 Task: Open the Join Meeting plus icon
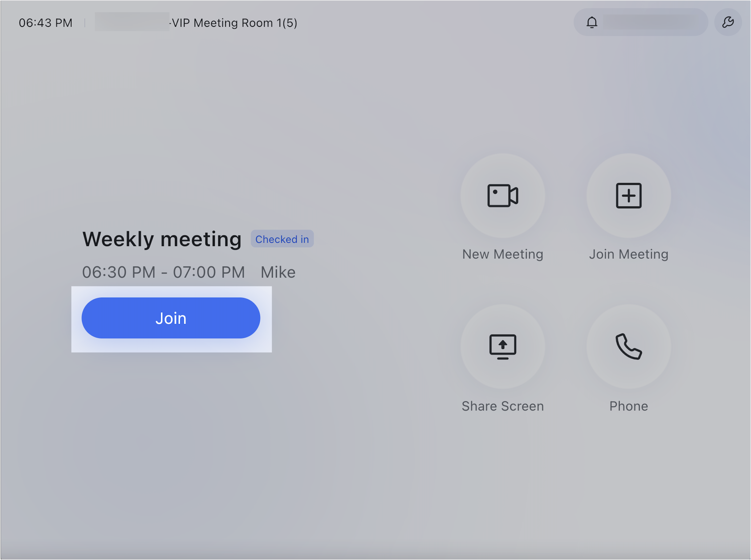pyautogui.click(x=629, y=196)
